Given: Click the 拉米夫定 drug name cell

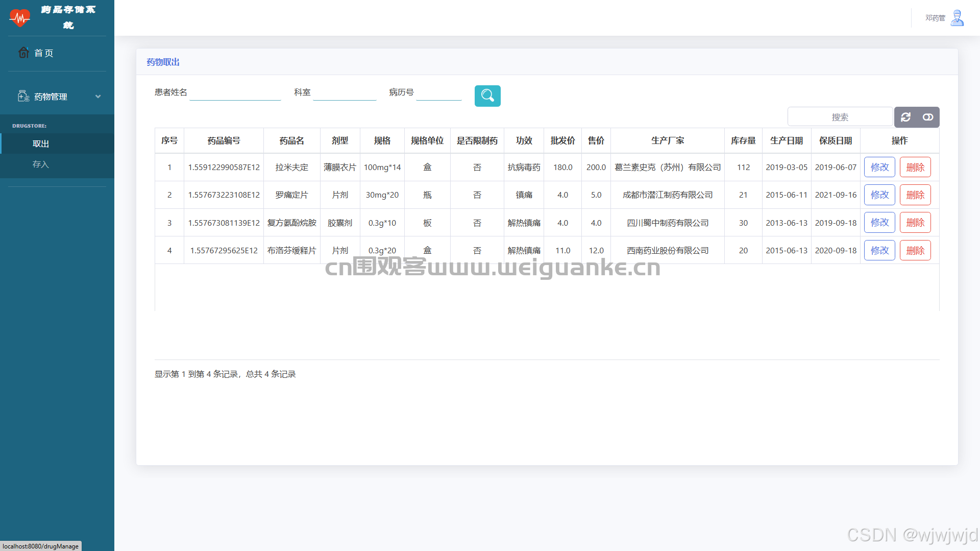Looking at the screenshot, I should point(291,167).
